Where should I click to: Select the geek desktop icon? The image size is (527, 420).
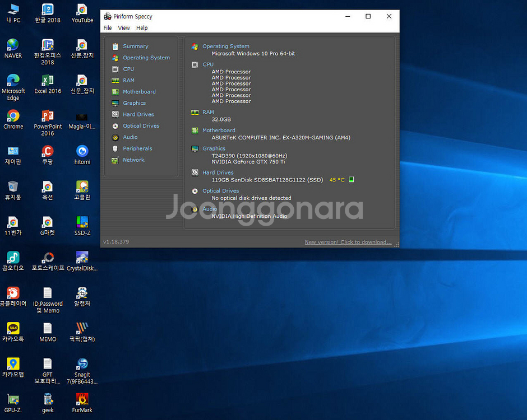pos(48,404)
